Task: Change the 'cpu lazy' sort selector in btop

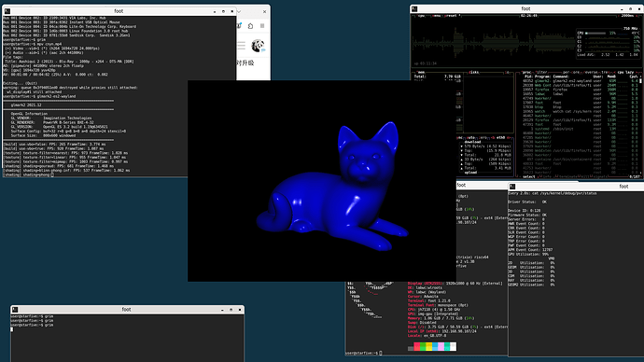Action: pyautogui.click(x=626, y=72)
